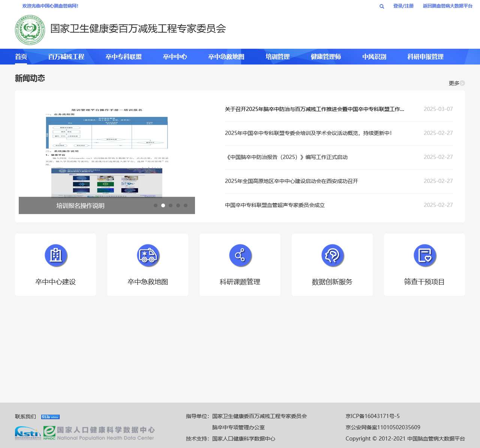This screenshot has width=480, height=448.
Task: Click the footer technical support 国家人口健康科学数据中心 text
Action: click(x=244, y=439)
